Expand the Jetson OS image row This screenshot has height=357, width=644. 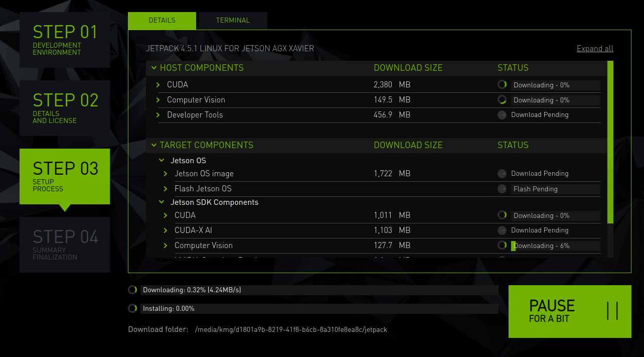pyautogui.click(x=166, y=174)
